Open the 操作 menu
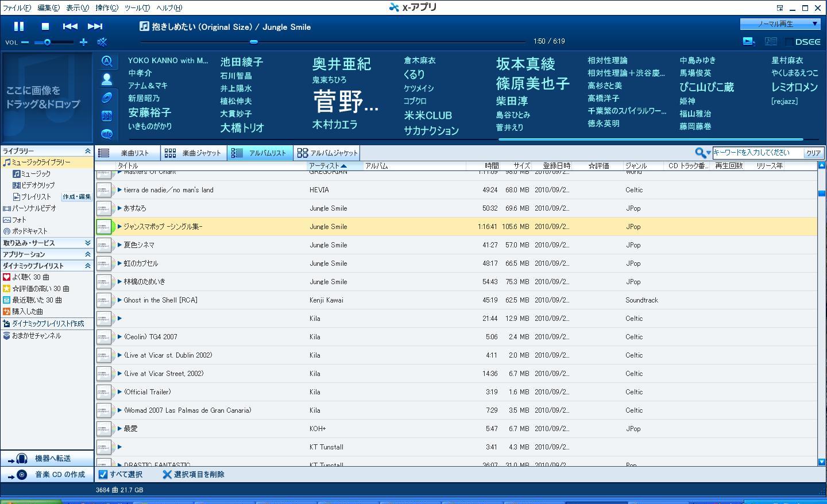Screen dimensions: 827x504 pos(107,8)
